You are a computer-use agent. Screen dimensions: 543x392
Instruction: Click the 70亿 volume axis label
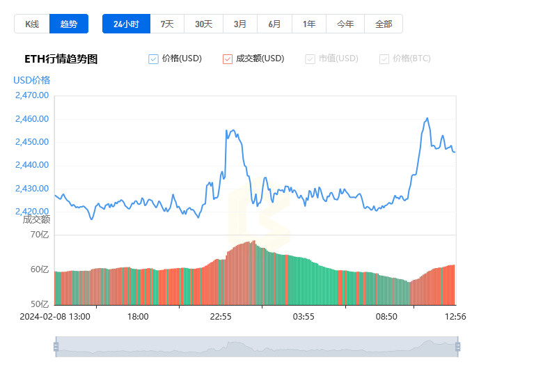coord(40,235)
